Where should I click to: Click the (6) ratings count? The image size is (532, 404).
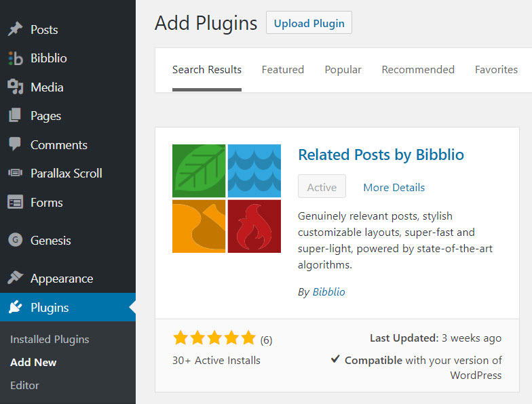[266, 340]
